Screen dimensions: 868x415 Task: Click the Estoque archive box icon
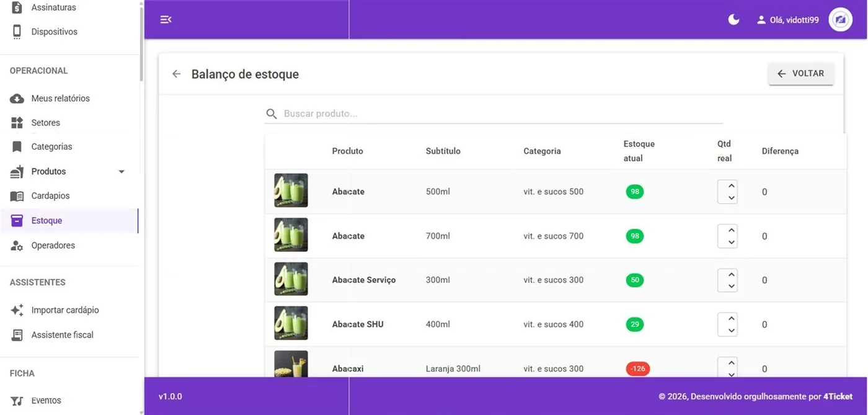click(17, 221)
